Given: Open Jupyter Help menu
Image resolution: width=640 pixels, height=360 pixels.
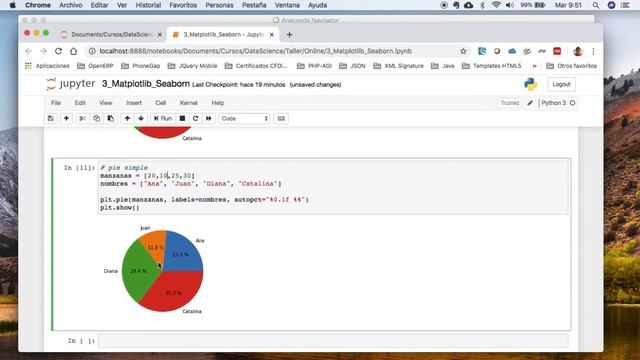Looking at the screenshot, I should [x=218, y=103].
